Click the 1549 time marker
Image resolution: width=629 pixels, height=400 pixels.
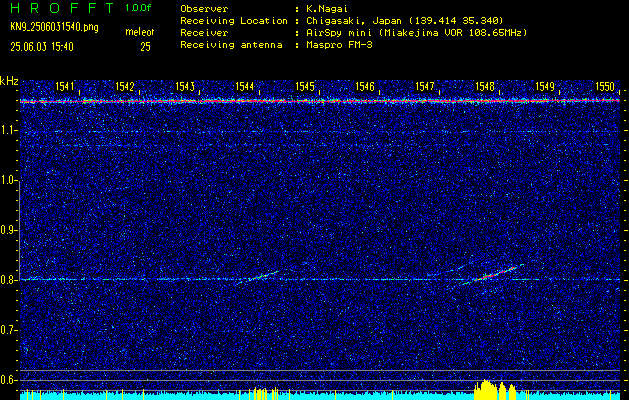pos(545,86)
